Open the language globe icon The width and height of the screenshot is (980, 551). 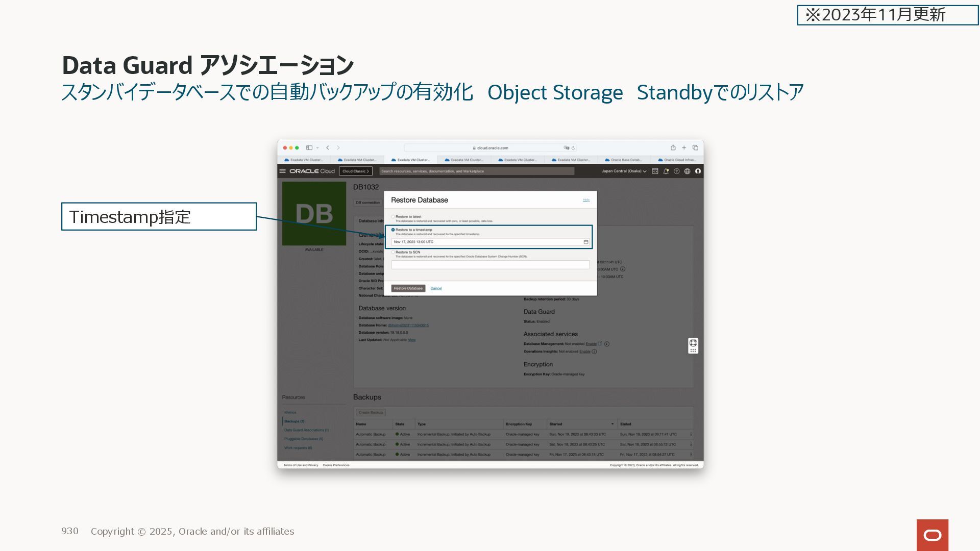pos(687,171)
